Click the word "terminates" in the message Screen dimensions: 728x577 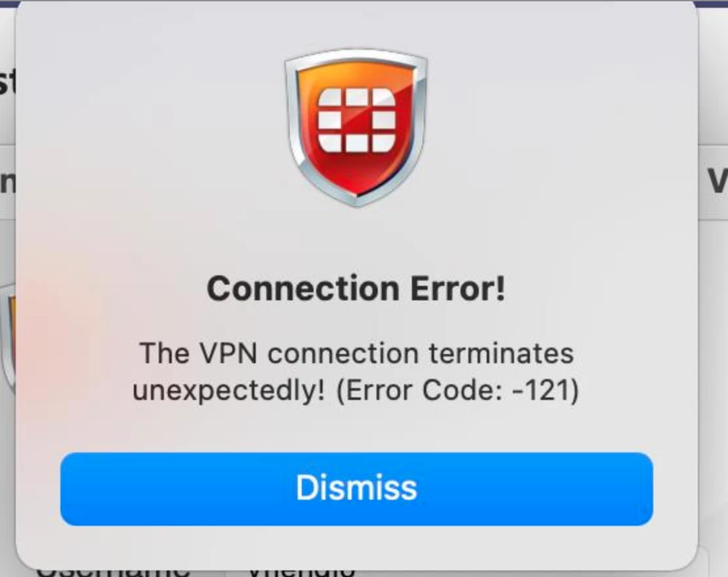[501, 353]
